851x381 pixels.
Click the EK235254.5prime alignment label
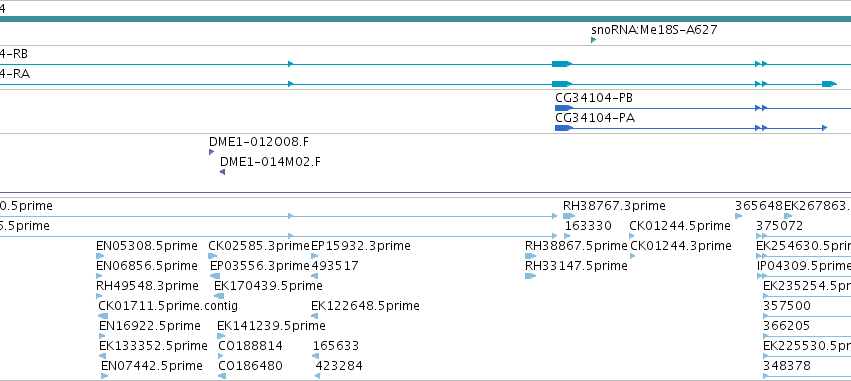point(806,285)
